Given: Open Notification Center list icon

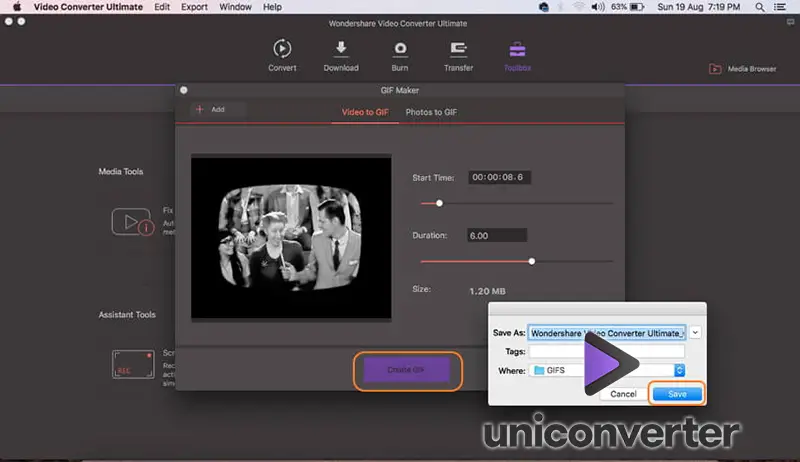Looking at the screenshot, I should [x=780, y=7].
